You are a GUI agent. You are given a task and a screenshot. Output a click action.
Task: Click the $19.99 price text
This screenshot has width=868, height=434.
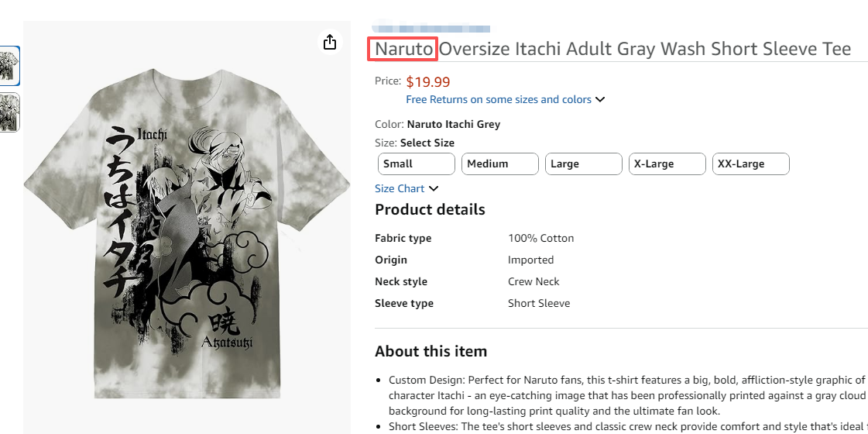point(427,81)
